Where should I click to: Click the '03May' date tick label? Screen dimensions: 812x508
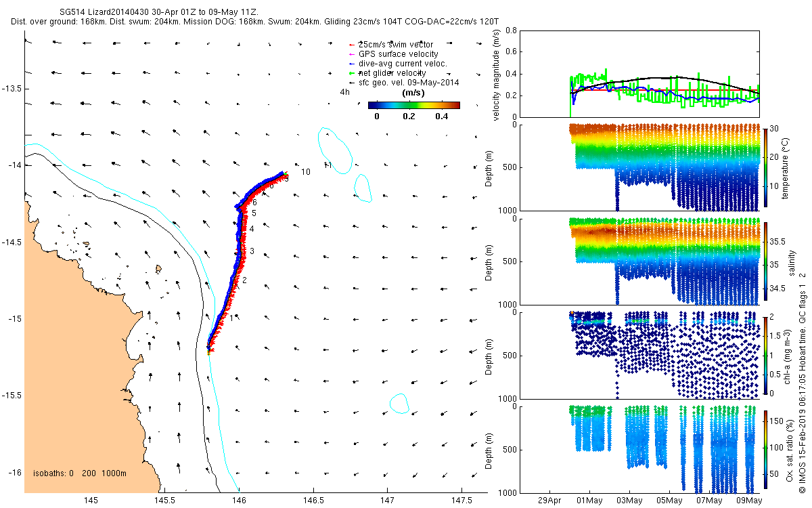click(629, 501)
